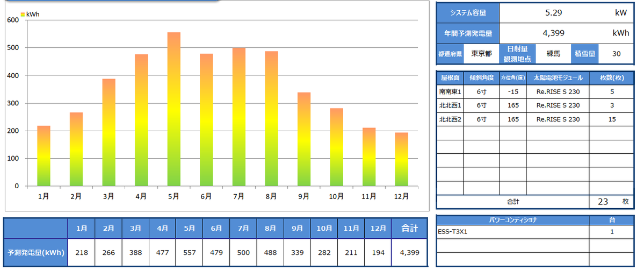This screenshot has width=644, height=270.
Task: Click Re.RISE S 230 in 南南東1 row
Action: click(558, 92)
